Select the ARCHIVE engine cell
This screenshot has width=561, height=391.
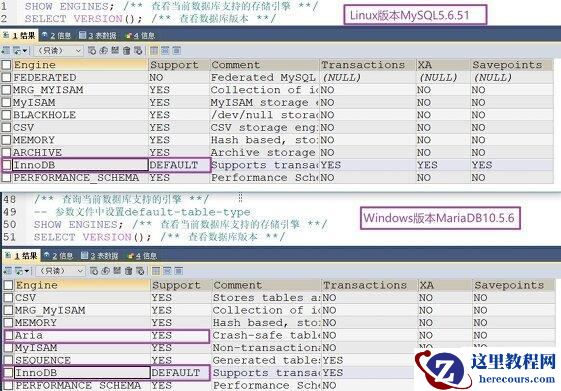[x=80, y=152]
